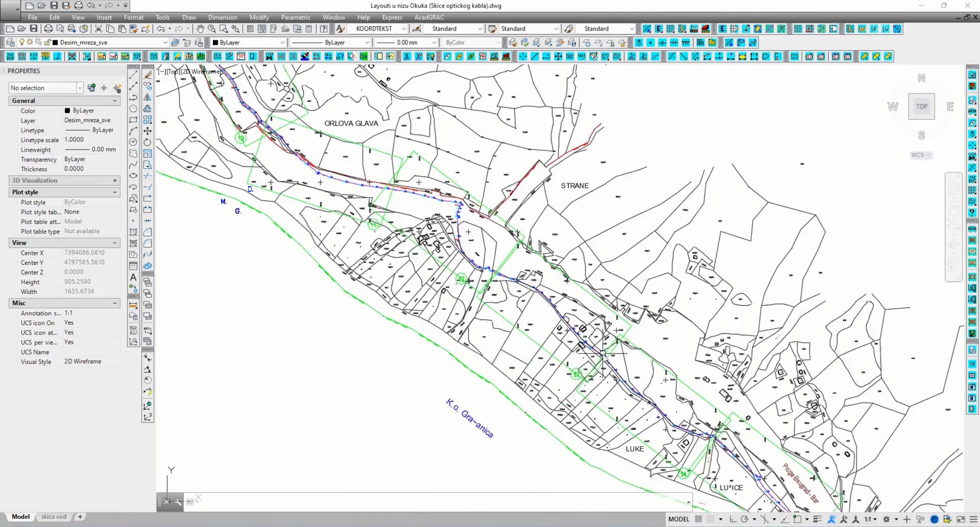Select the Polygon draw tool
Viewport: 980px width, 527px height.
coord(133,108)
